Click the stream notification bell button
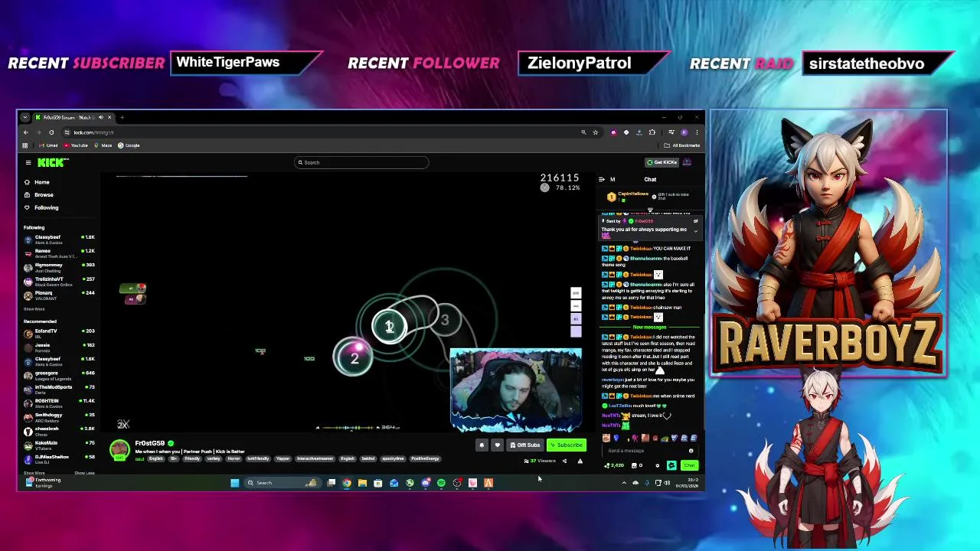980x551 pixels. (x=482, y=445)
